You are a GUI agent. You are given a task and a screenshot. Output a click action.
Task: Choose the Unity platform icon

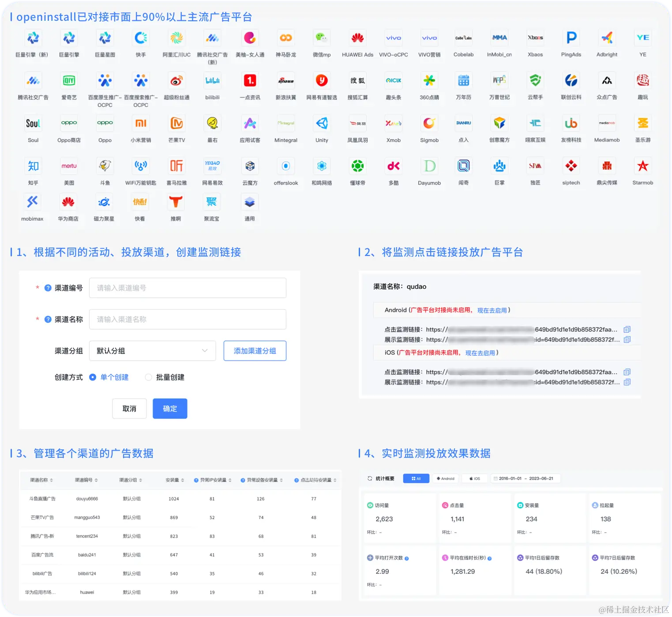(x=322, y=124)
